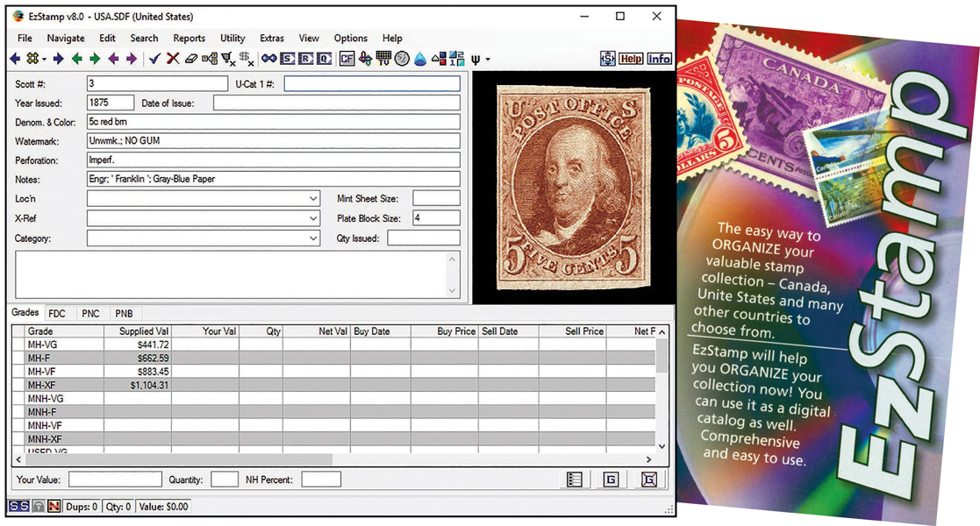980x526 pixels.
Task: Select the CF toolbar icon
Action: point(347,59)
